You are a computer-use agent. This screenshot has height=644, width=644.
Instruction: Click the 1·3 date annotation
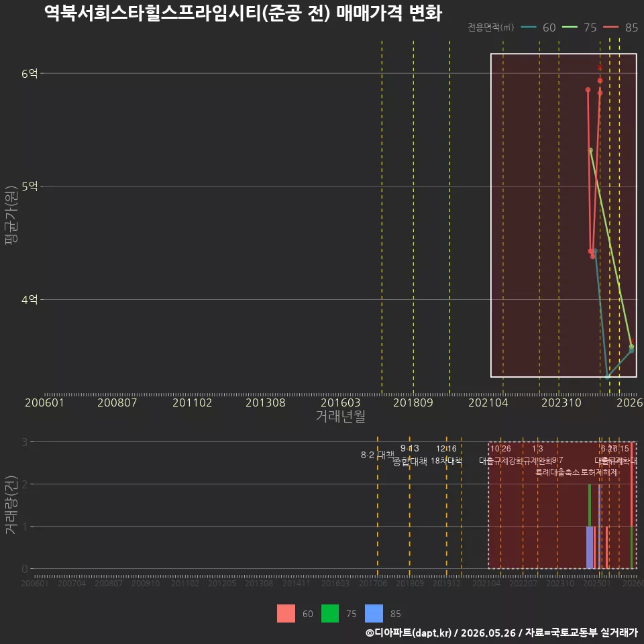537,449
